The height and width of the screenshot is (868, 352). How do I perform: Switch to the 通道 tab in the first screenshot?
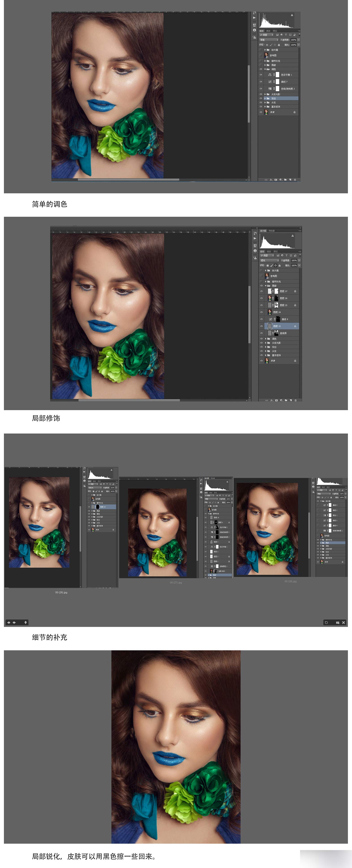[x=268, y=31]
